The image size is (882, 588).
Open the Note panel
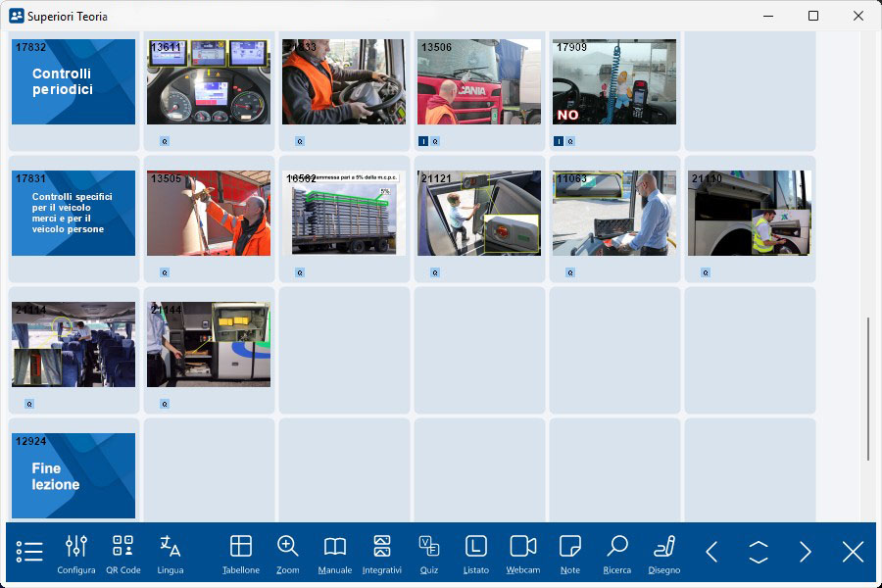[570, 552]
